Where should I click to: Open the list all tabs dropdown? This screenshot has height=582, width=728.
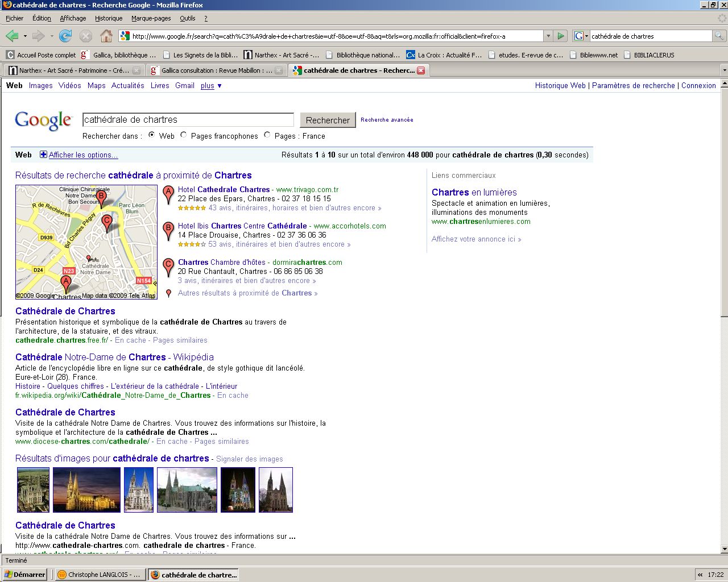pos(723,70)
